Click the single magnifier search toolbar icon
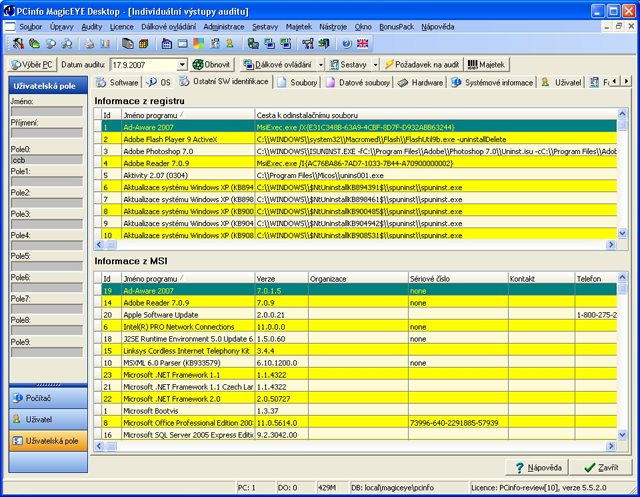640x497 pixels. tap(51, 44)
